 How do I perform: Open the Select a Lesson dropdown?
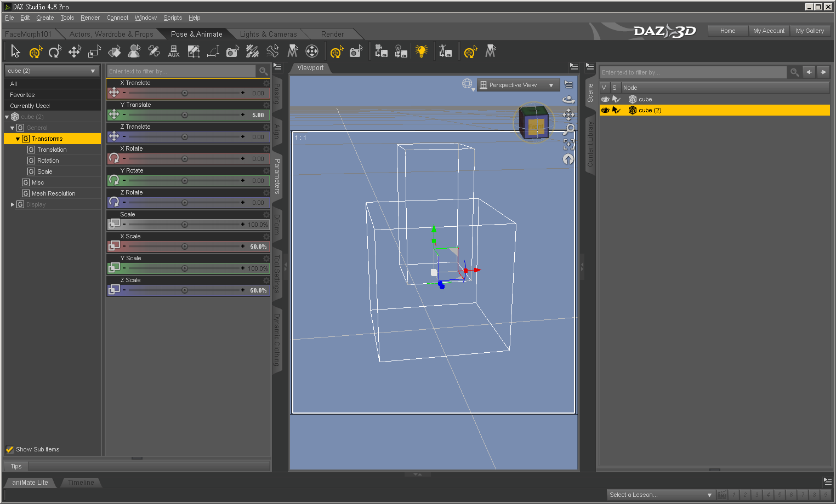pos(661,495)
